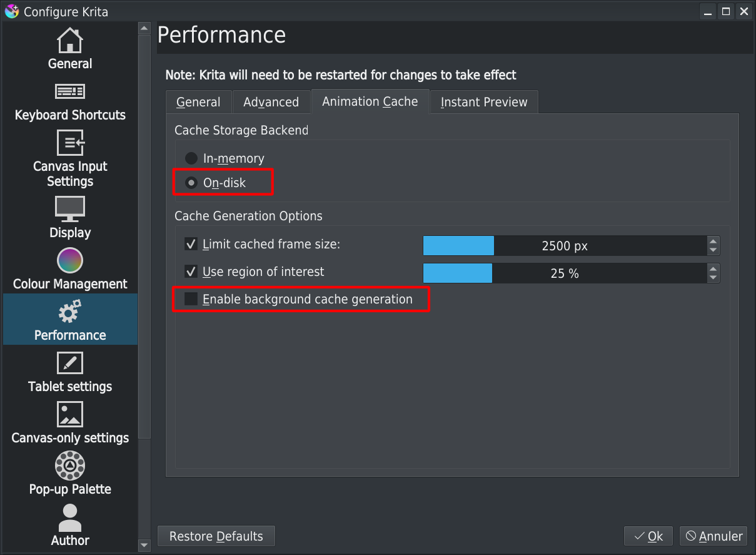This screenshot has width=756, height=555.
Task: Open the Author person icon
Action: [70, 517]
